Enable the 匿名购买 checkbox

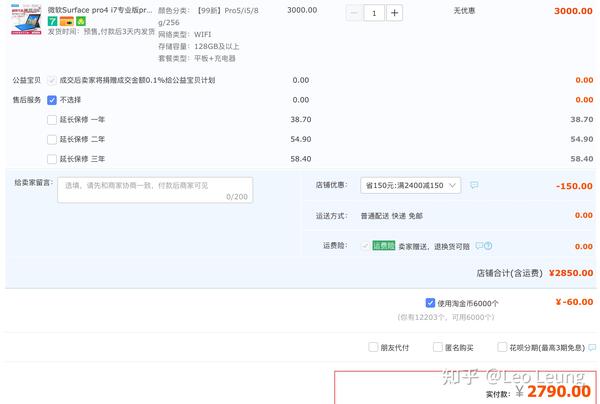(438, 347)
